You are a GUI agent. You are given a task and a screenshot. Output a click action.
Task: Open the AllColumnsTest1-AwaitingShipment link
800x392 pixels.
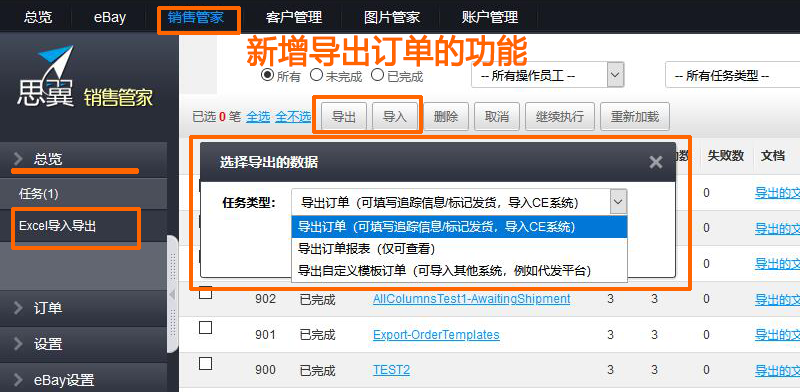[471, 298]
